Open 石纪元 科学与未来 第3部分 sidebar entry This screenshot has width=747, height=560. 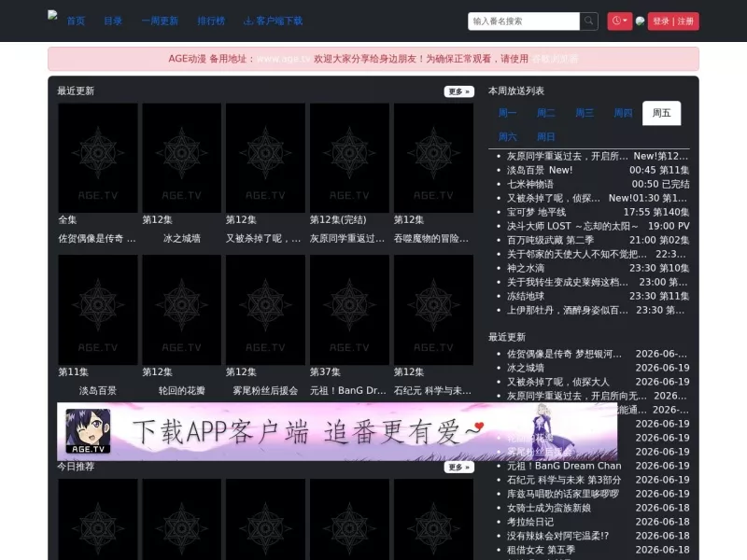(564, 480)
